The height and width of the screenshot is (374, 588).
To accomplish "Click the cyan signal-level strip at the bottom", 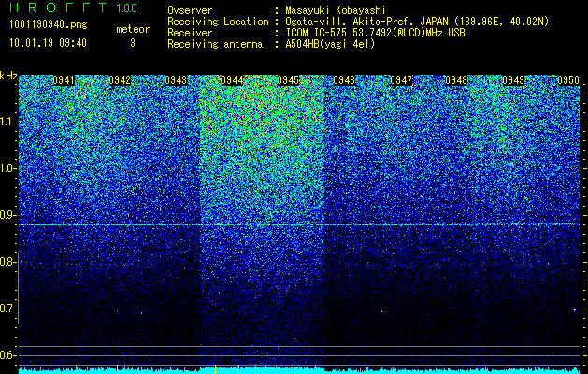I will (299, 370).
